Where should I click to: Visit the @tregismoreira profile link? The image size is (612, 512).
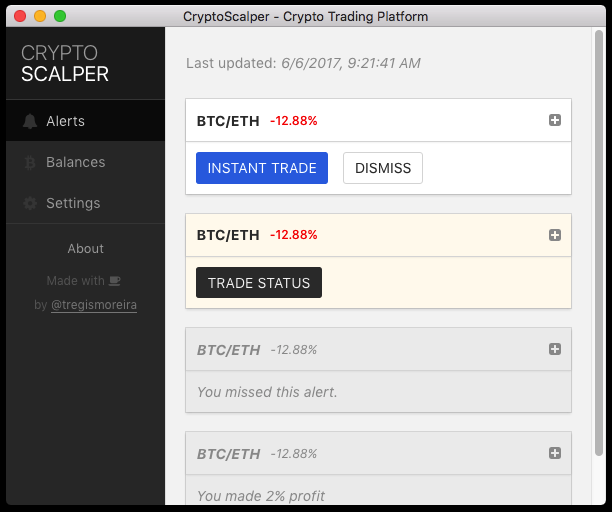[94, 305]
